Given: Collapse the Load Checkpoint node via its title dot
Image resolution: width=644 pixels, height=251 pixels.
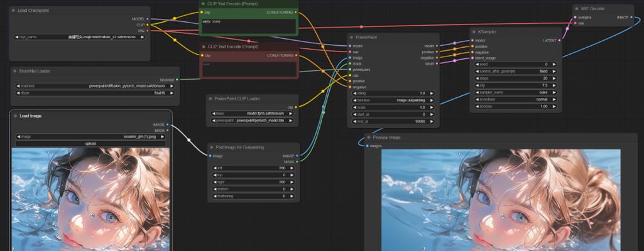Looking at the screenshot, I should point(14,10).
